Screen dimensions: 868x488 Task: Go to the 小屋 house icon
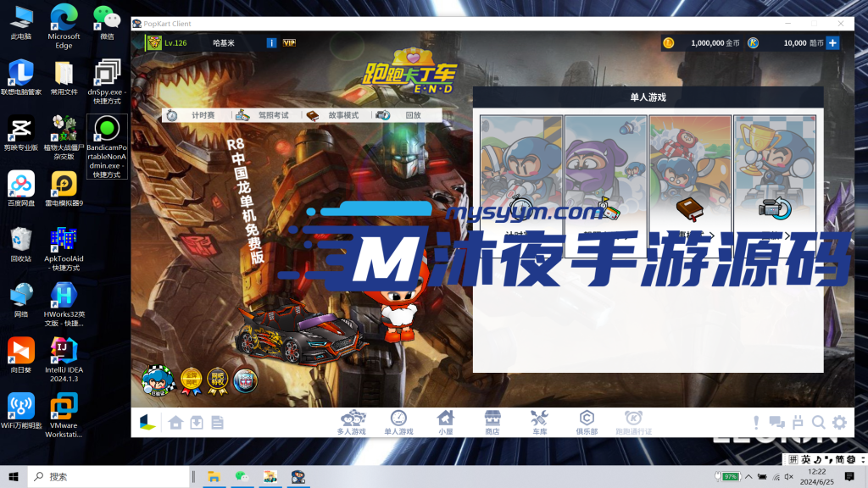click(x=445, y=422)
